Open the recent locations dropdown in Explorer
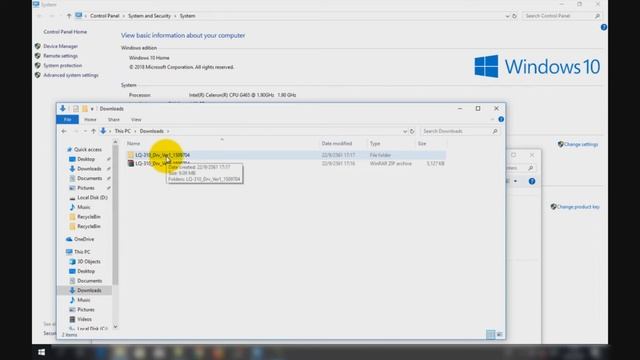The image size is (640, 360). 85,131
